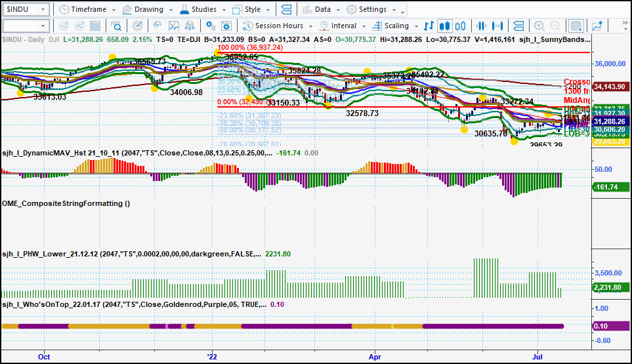Click the blue 31,288.26 price label
This screenshot has height=364, width=632.
(610, 121)
